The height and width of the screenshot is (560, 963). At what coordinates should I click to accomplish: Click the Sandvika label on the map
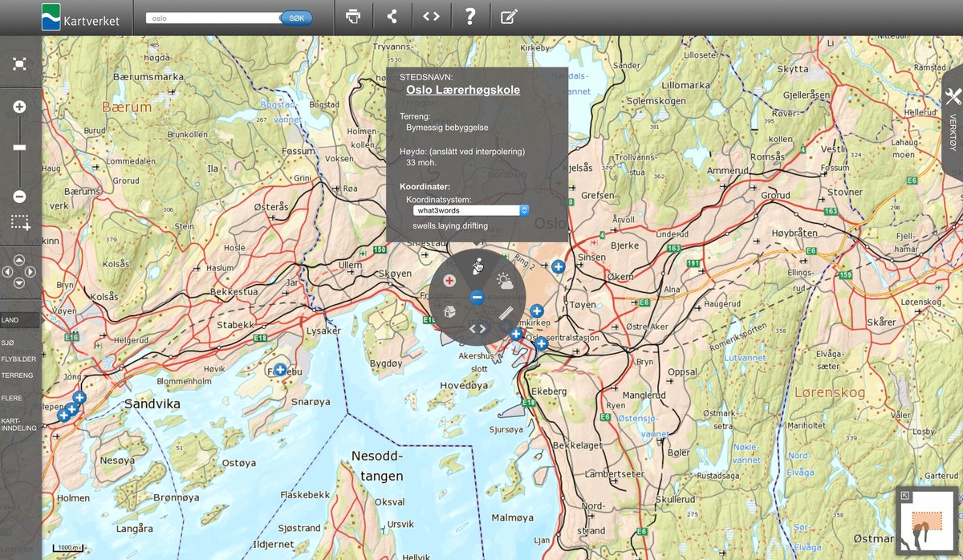pyautogui.click(x=152, y=405)
